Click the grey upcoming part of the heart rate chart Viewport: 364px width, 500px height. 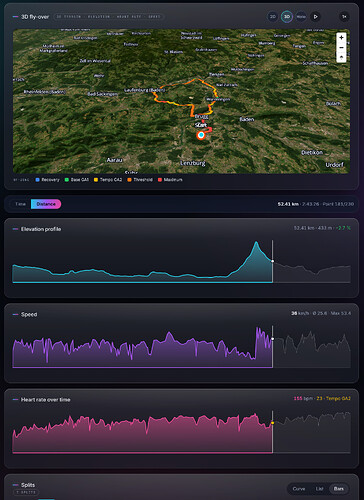(312, 433)
